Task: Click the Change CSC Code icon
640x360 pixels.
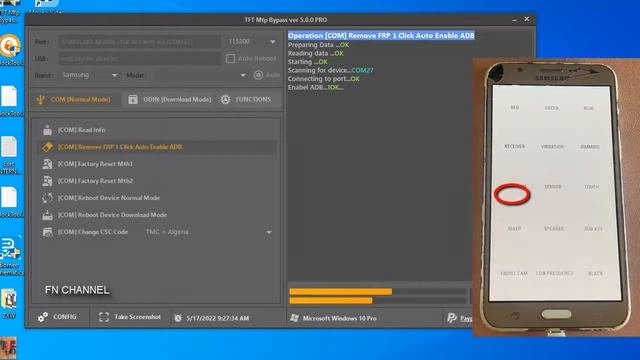Action: click(x=47, y=232)
